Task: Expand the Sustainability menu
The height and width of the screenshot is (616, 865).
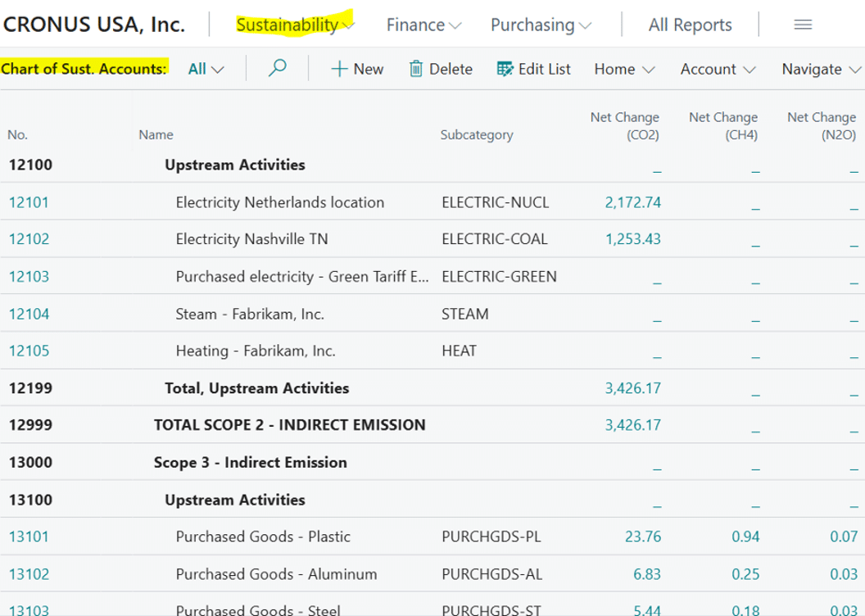Action: [295, 25]
